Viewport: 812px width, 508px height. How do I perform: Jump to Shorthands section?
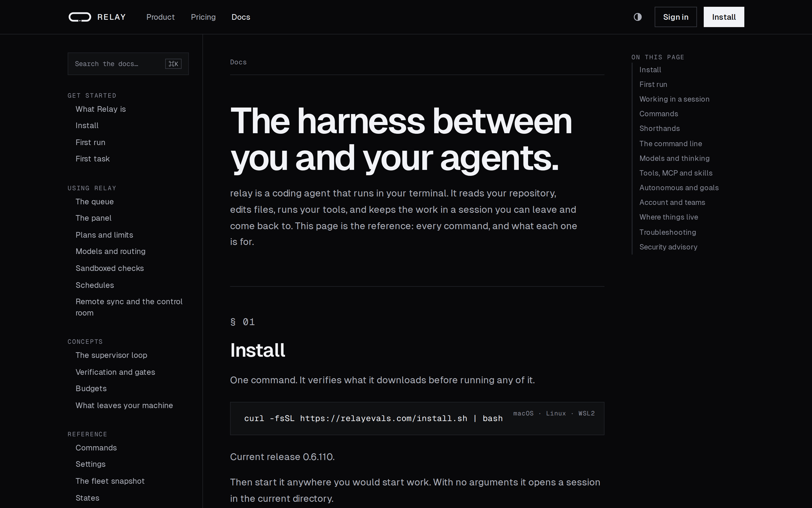pos(659,128)
